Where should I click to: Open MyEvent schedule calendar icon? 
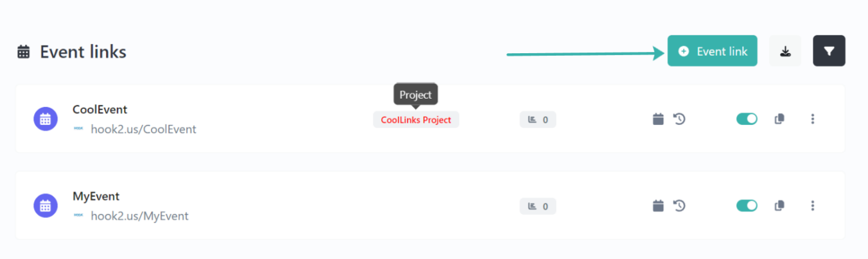[658, 206]
